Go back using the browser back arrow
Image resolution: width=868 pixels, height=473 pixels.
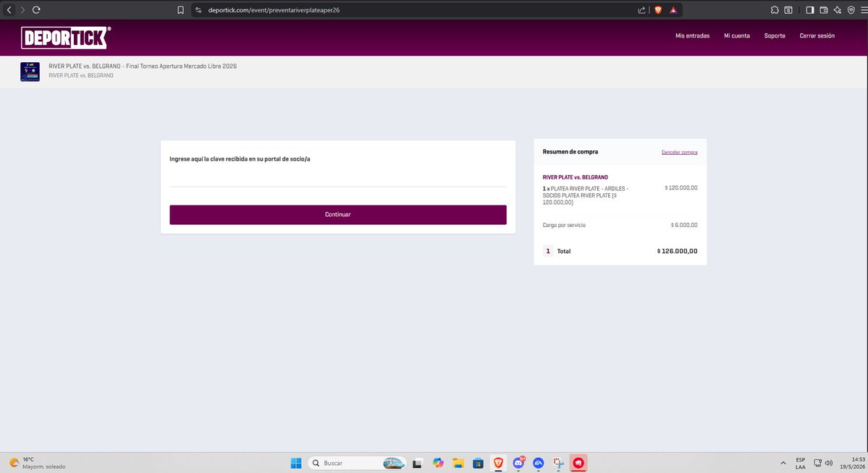[x=9, y=10]
